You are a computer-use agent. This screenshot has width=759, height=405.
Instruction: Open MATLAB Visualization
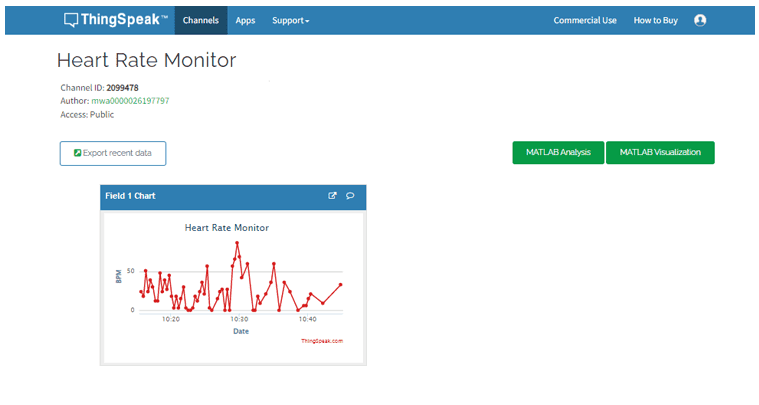click(x=660, y=153)
